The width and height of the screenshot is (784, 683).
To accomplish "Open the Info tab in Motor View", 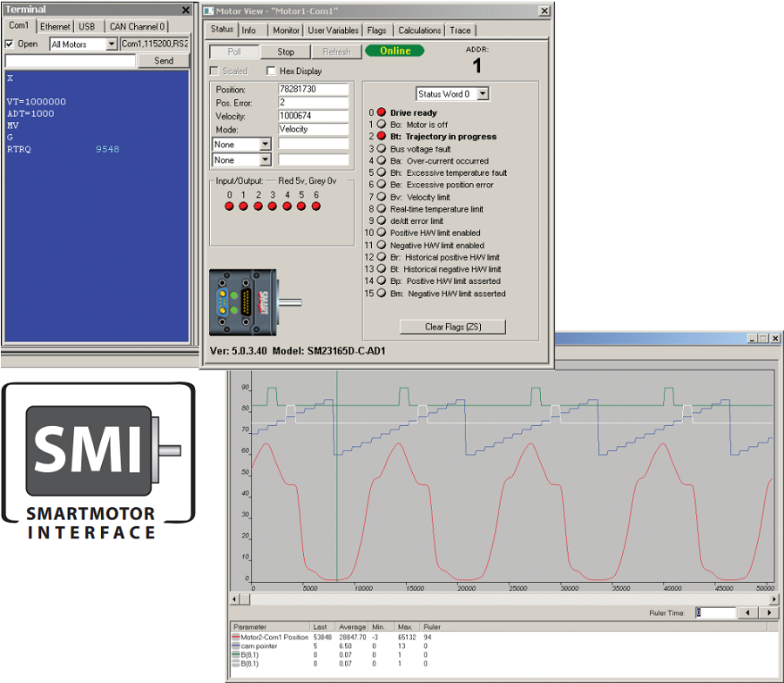I will click(249, 30).
